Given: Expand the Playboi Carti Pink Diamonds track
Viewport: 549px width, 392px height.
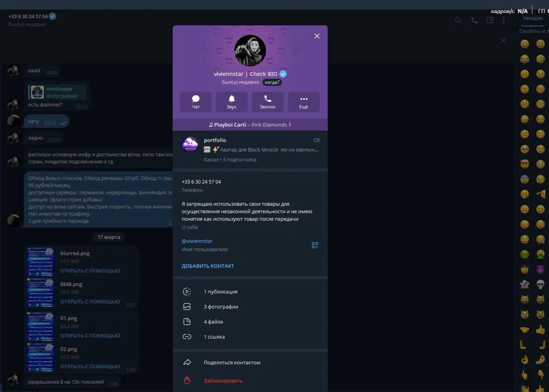Looking at the screenshot, I should tap(250, 125).
